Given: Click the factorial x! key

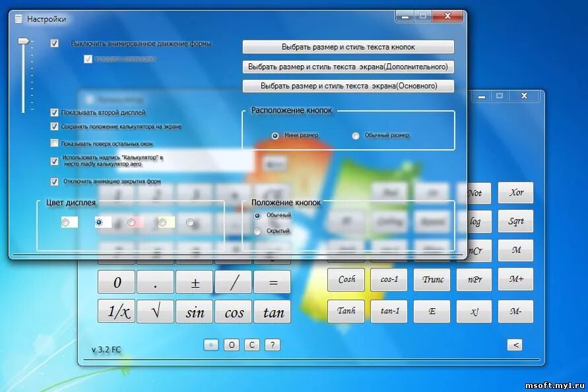Looking at the screenshot, I should (474, 311).
